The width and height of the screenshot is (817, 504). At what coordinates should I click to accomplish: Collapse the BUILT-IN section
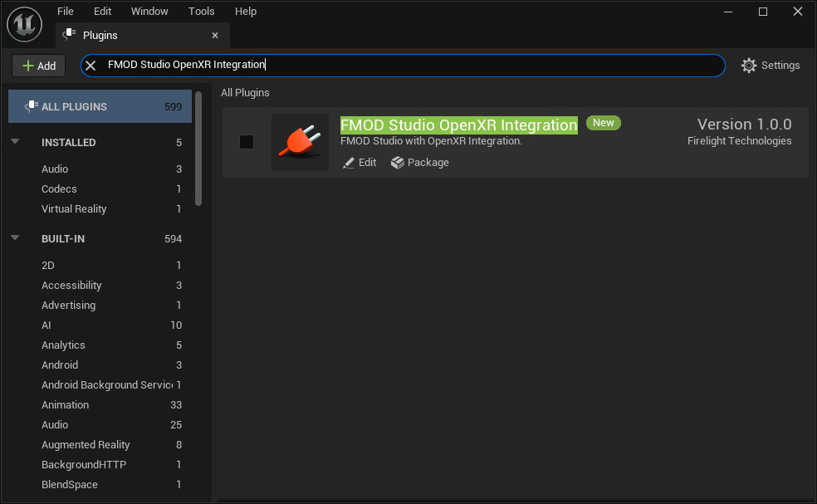15,238
